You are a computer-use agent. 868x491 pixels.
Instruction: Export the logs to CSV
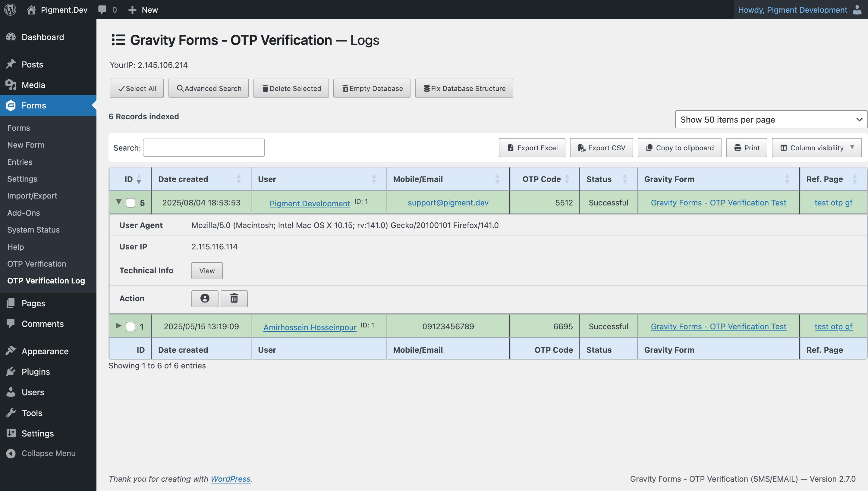tap(602, 147)
